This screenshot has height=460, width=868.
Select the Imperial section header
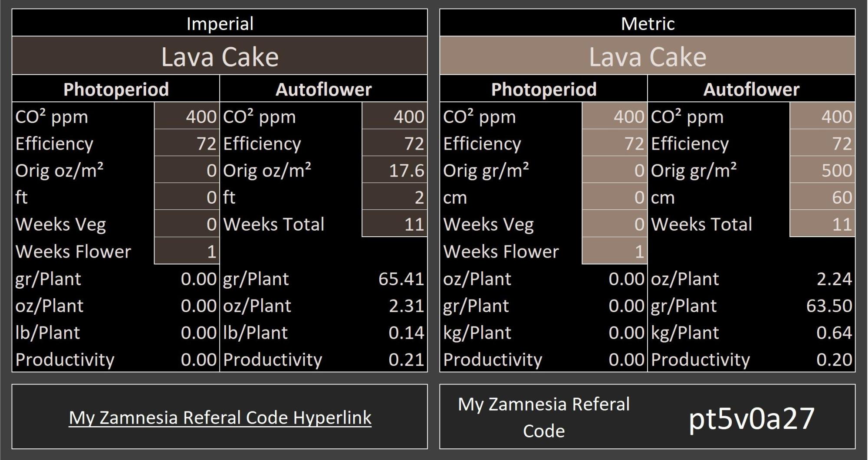click(220, 23)
